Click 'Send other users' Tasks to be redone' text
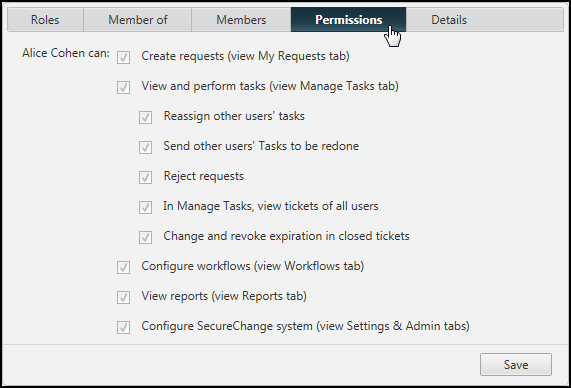The height and width of the screenshot is (388, 571). tap(261, 146)
